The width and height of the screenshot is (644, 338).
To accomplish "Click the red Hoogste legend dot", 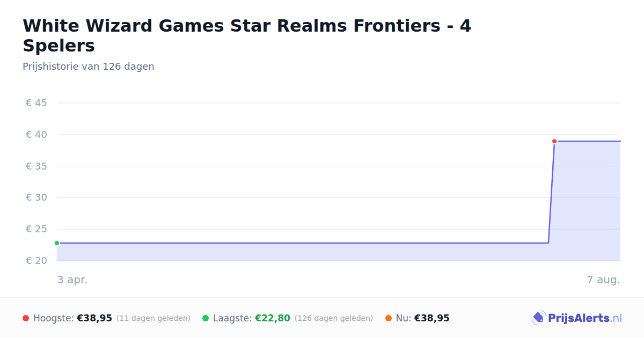I will point(26,318).
